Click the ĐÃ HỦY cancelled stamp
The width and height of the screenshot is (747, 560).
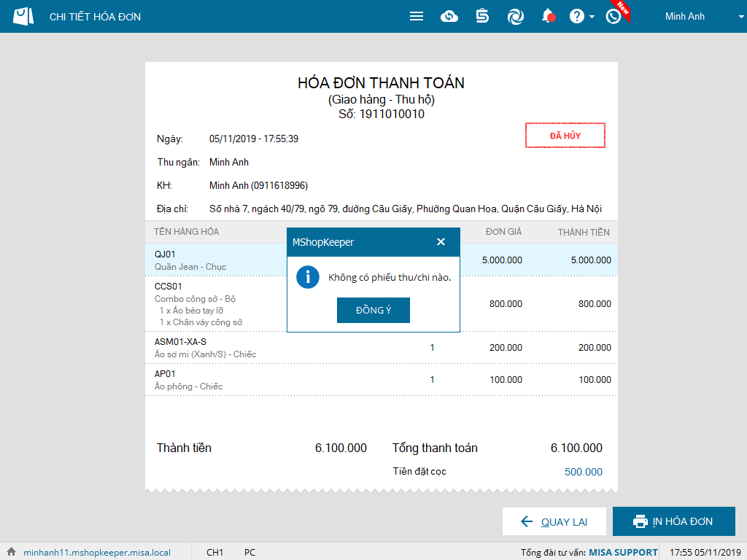[x=565, y=136]
